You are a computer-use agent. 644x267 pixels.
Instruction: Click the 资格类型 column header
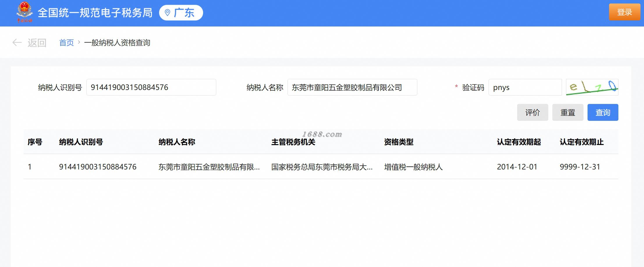399,142
